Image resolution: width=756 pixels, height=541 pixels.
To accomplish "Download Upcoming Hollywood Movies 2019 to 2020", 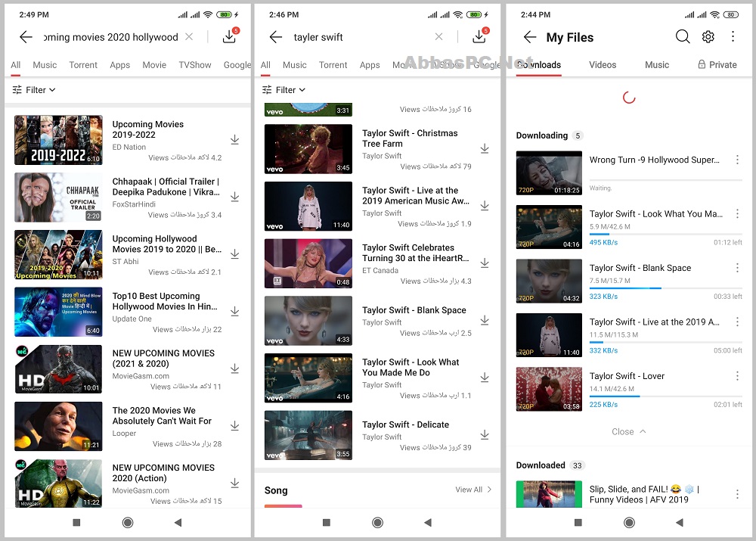I will click(235, 253).
